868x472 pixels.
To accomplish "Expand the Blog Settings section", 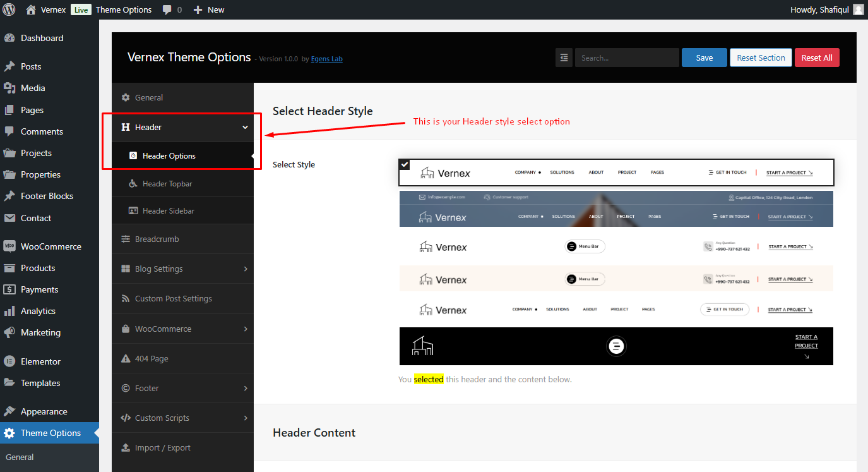I will coord(246,269).
